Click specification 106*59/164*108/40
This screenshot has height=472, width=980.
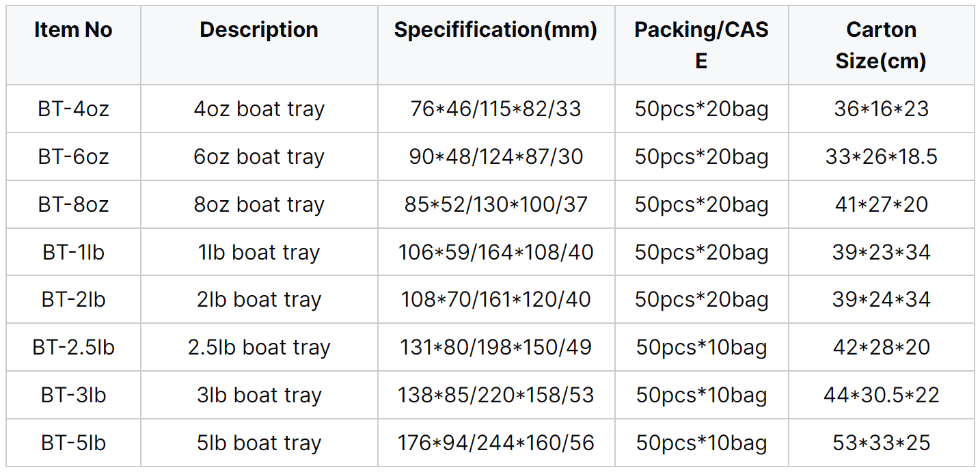coord(495,253)
